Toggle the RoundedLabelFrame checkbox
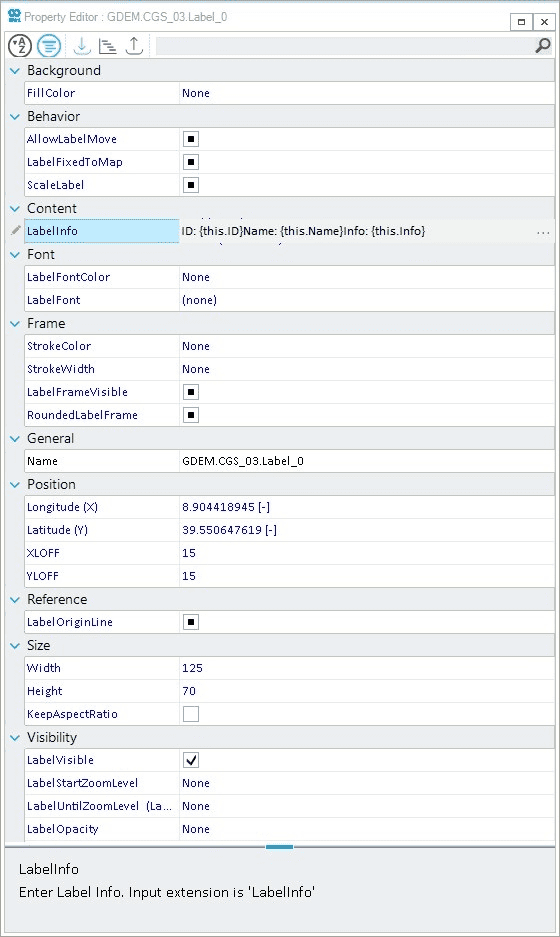Image resolution: width=560 pixels, height=937 pixels. pyautogui.click(x=191, y=415)
